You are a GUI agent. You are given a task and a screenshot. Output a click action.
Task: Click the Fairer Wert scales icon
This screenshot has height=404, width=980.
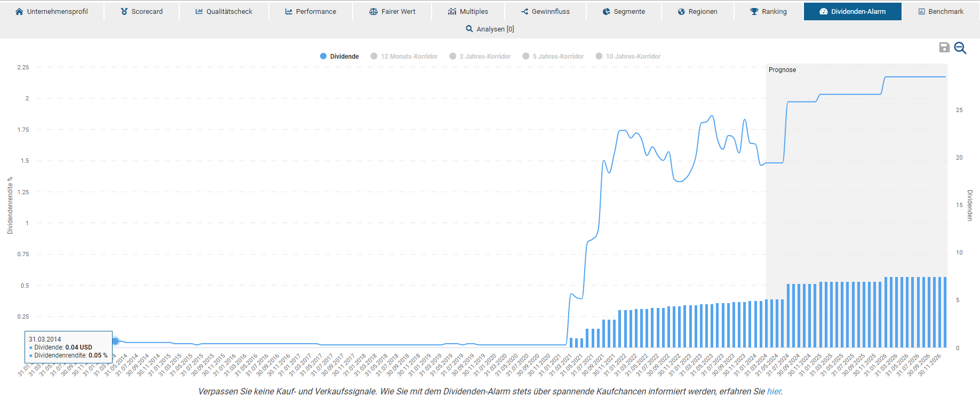pos(373,11)
